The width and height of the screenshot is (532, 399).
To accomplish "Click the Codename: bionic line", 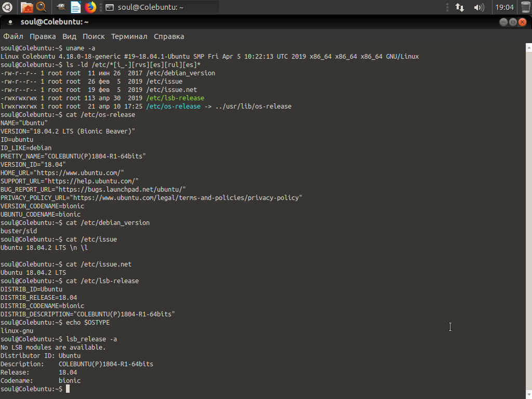I will pyautogui.click(x=41, y=381).
